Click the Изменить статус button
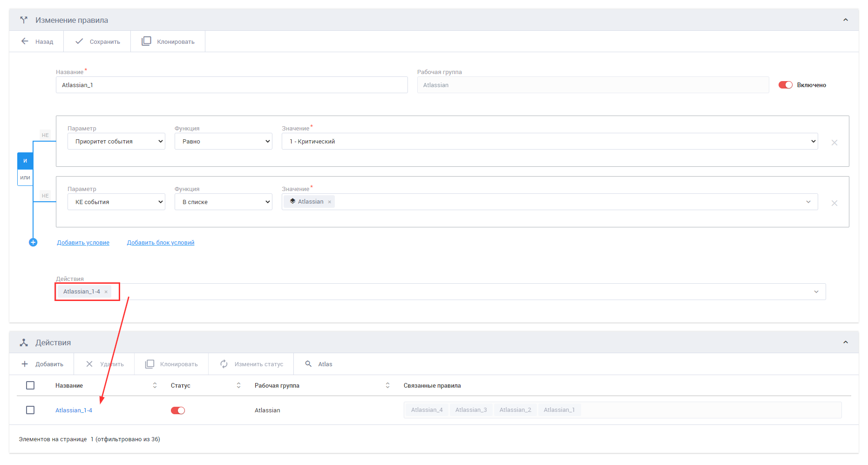Image resolution: width=868 pixels, height=465 pixels. 251,364
